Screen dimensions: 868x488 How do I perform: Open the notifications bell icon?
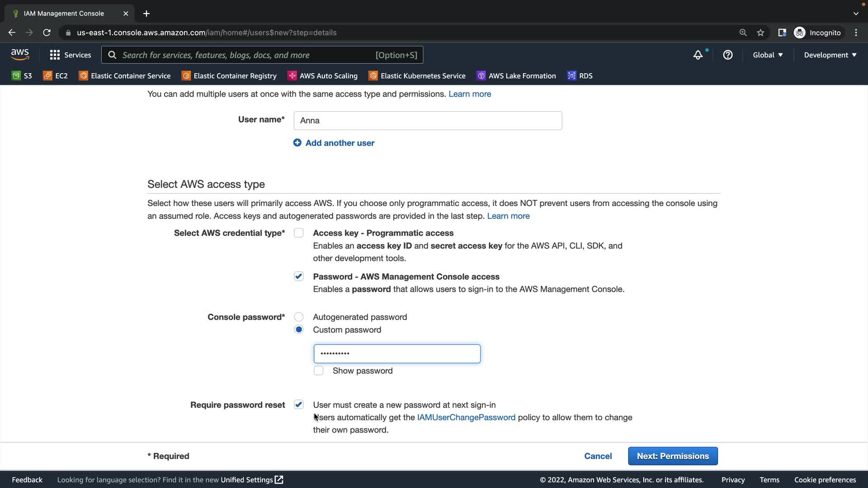point(698,55)
